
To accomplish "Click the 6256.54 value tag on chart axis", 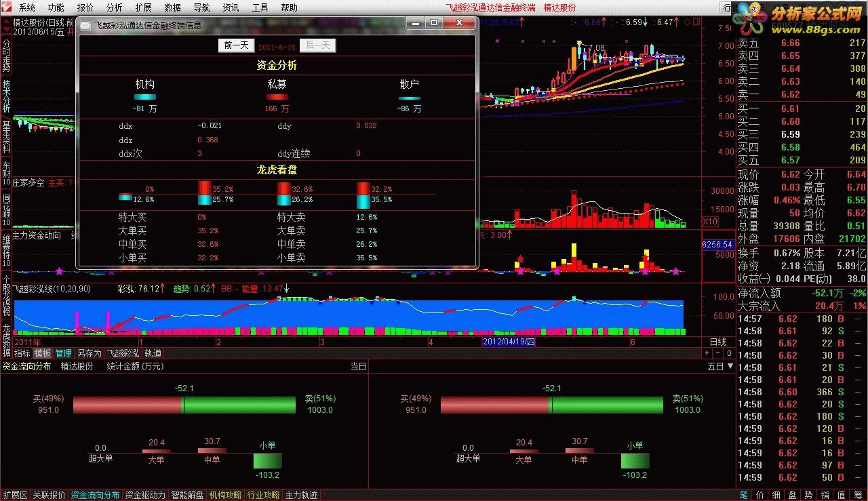I will point(717,245).
